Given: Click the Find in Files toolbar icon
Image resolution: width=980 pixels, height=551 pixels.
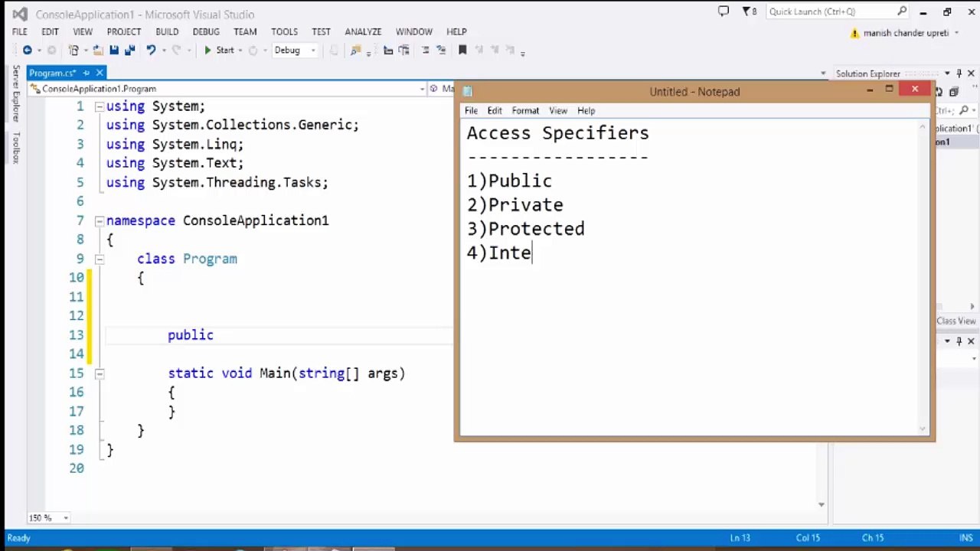Looking at the screenshot, I should (x=354, y=51).
